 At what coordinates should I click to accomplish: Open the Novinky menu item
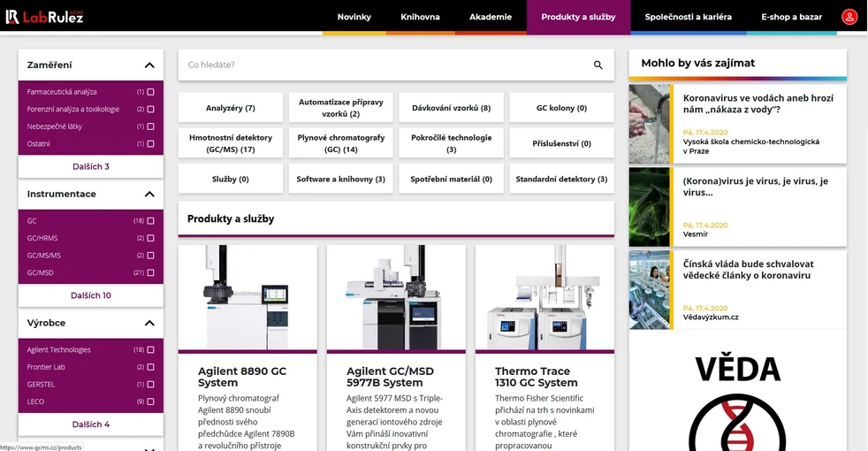pos(354,17)
